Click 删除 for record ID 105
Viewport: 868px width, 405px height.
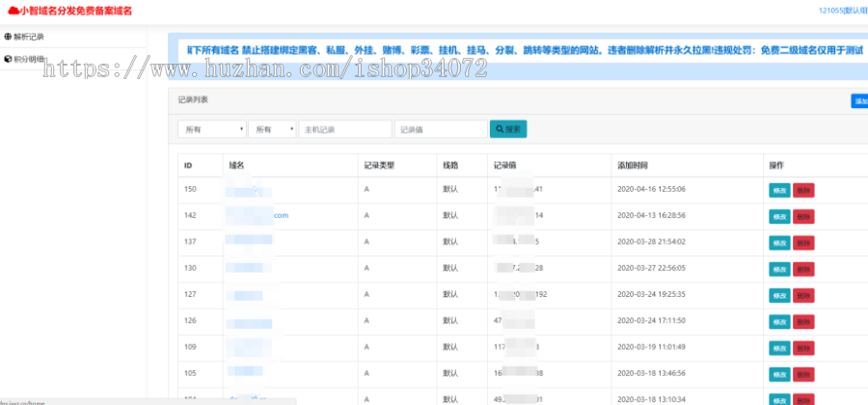click(803, 374)
